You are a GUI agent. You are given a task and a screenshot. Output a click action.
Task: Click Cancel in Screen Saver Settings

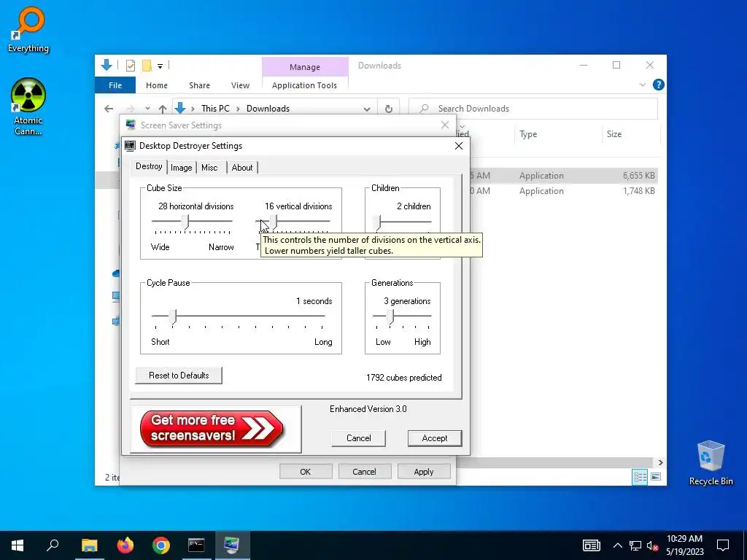click(x=365, y=472)
